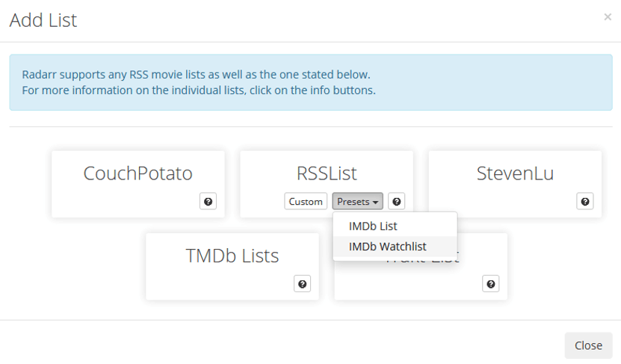
Task: Click the Add List dialog title
Action: [x=43, y=20]
